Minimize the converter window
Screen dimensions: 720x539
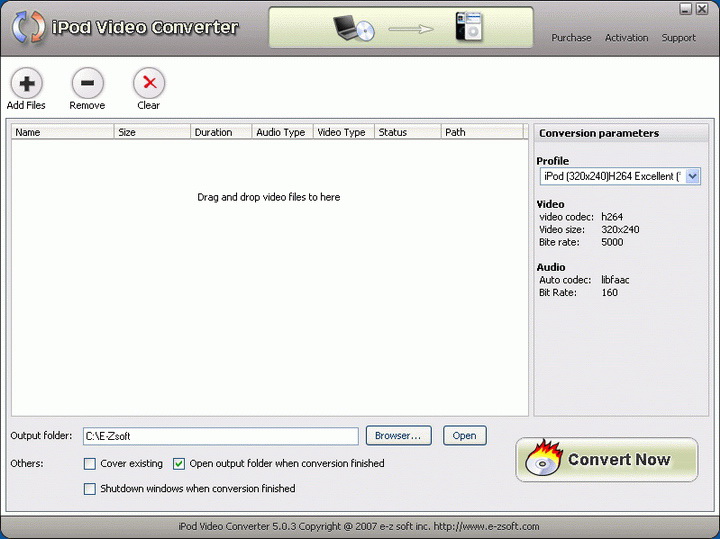tap(685, 9)
